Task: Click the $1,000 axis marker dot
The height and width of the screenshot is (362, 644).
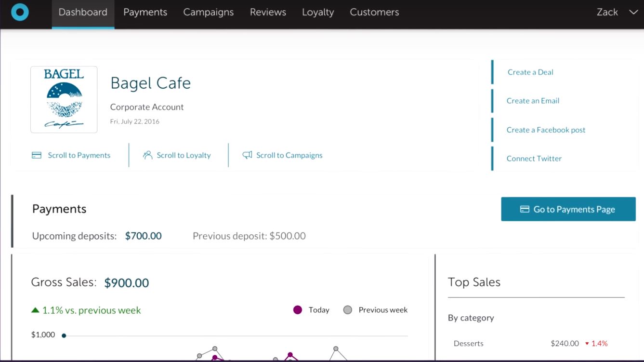Action: [x=64, y=335]
